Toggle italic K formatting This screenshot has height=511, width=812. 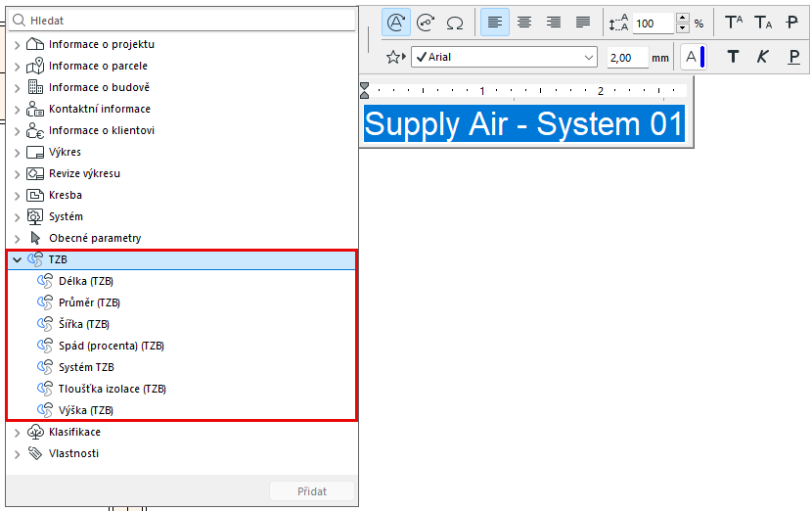(x=763, y=57)
